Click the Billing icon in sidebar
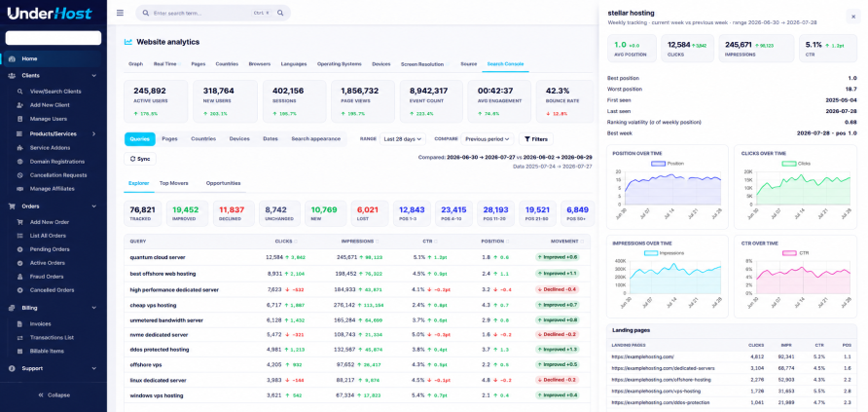The height and width of the screenshot is (412, 868). coord(12,308)
